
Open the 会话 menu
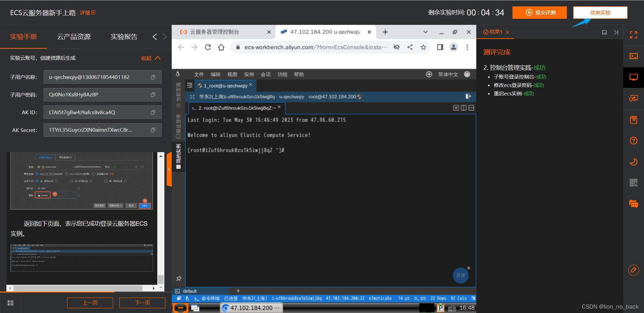(x=266, y=74)
